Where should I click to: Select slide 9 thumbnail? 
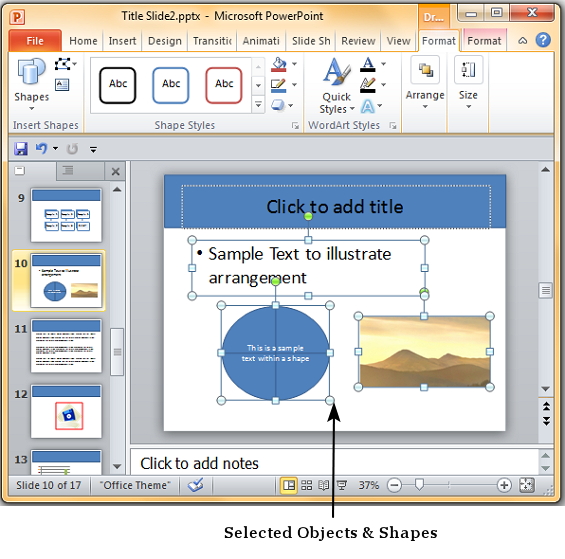click(66, 215)
